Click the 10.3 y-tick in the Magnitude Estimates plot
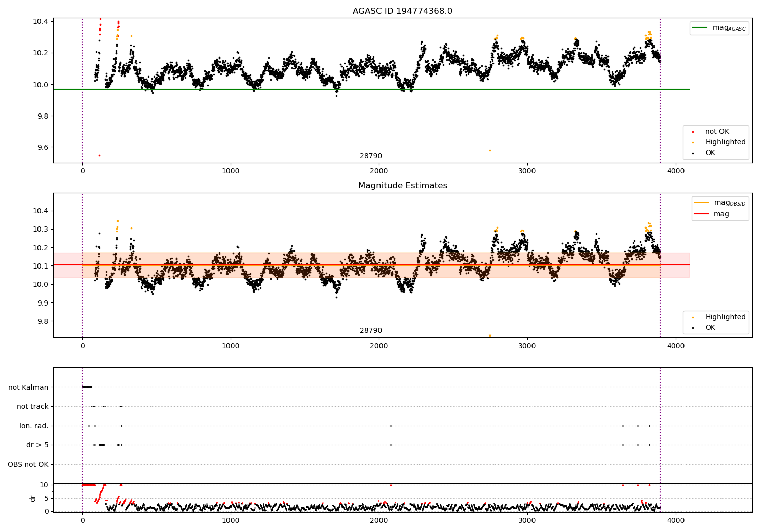This screenshot has width=760, height=532. [41, 230]
